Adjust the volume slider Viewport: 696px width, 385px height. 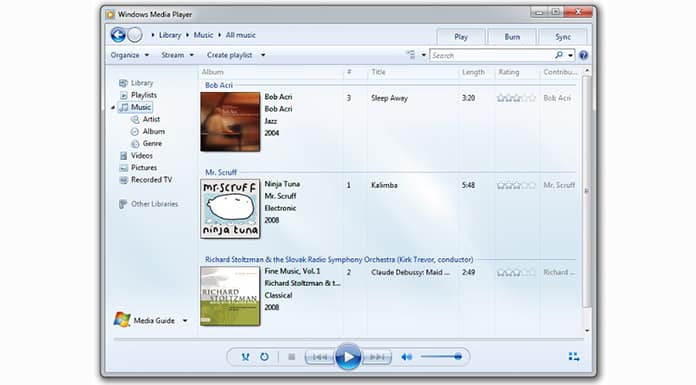(441, 357)
